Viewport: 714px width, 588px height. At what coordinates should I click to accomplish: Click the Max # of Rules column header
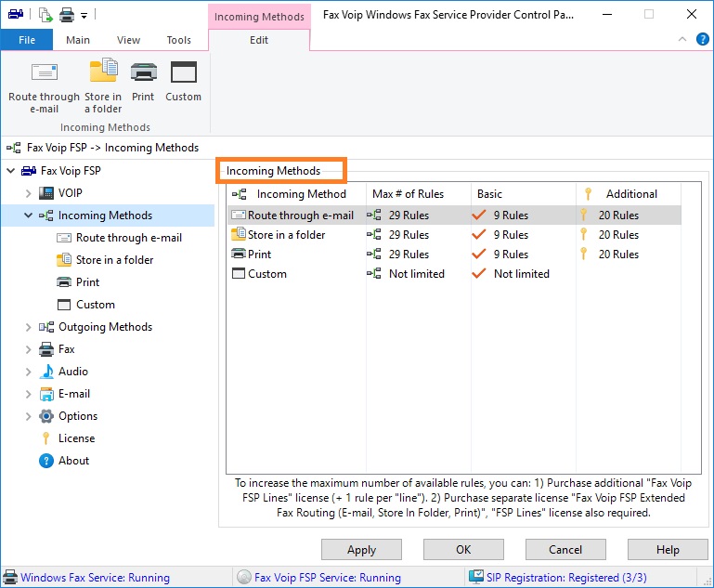point(419,194)
